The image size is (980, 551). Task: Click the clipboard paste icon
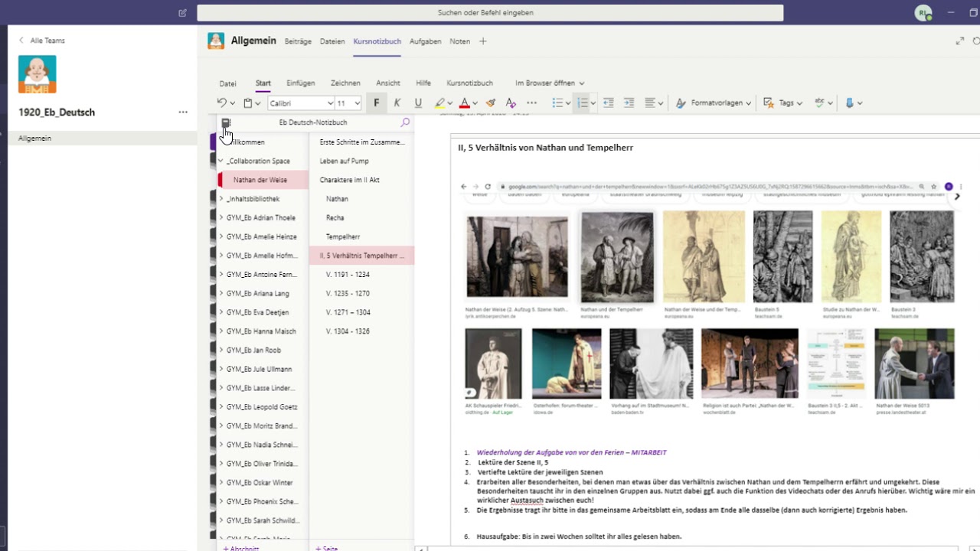[248, 103]
